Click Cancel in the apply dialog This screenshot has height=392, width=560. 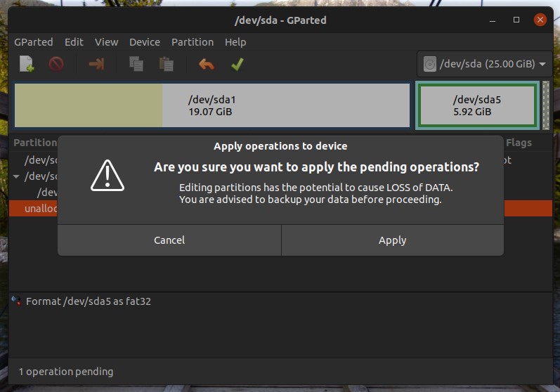169,240
